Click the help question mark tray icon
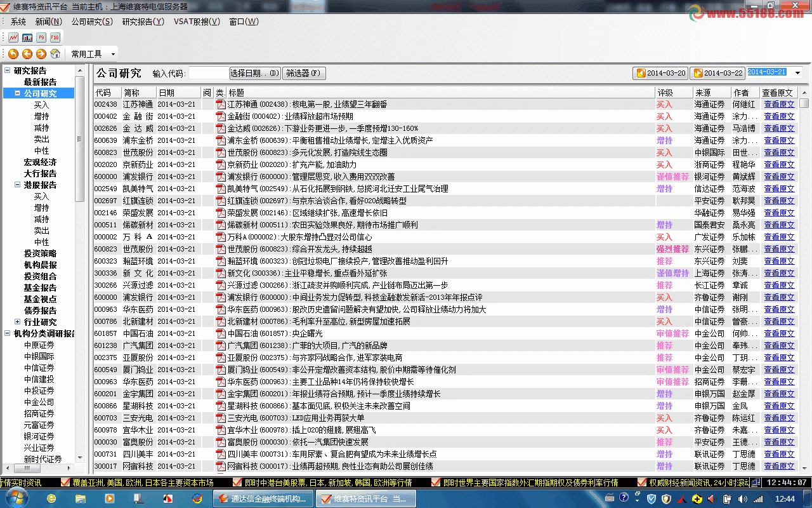 pyautogui.click(x=624, y=498)
